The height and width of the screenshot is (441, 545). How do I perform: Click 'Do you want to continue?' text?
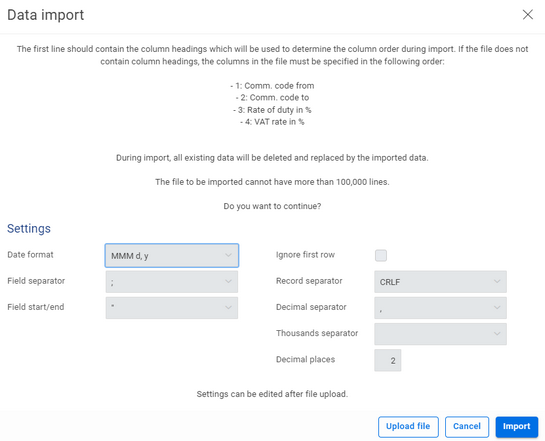(x=272, y=206)
